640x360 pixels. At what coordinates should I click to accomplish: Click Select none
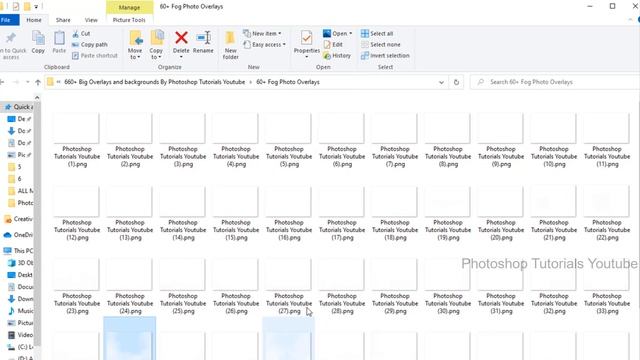point(381,44)
